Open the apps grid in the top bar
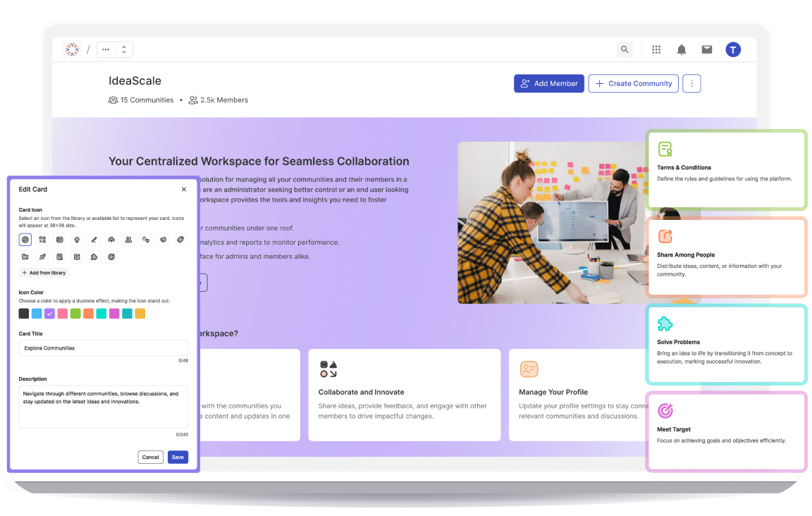 click(x=656, y=49)
